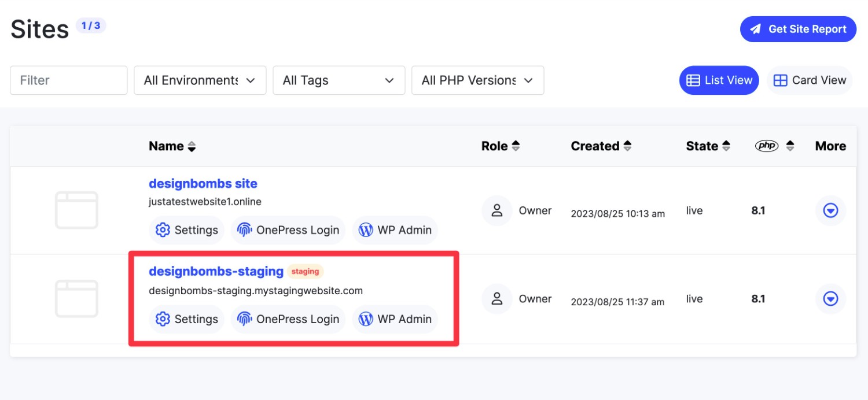Click the fingerprint icon in designbombs-staging OnePress Login
Image resolution: width=868 pixels, height=400 pixels.
pos(245,319)
